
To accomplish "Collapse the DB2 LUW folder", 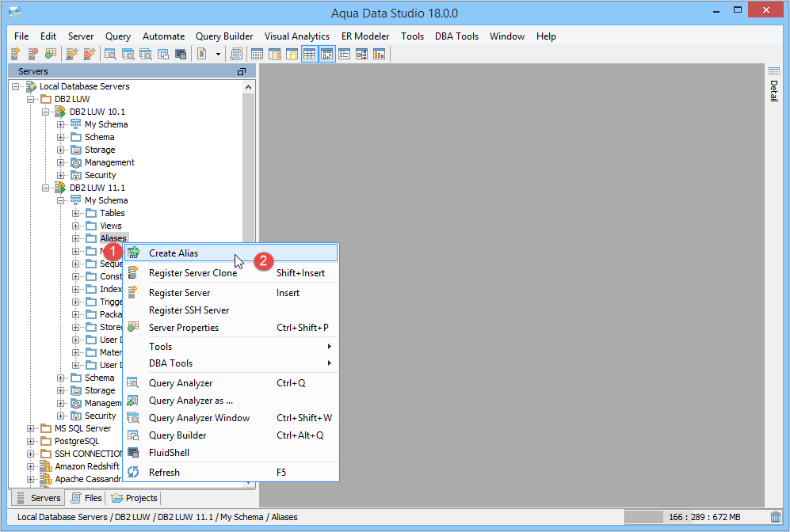I will (x=31, y=99).
